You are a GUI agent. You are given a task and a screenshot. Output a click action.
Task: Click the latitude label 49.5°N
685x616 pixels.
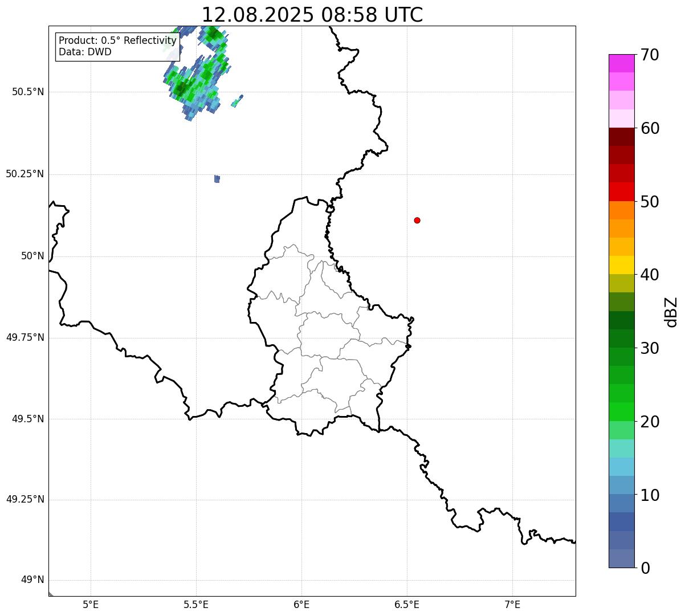click(27, 419)
